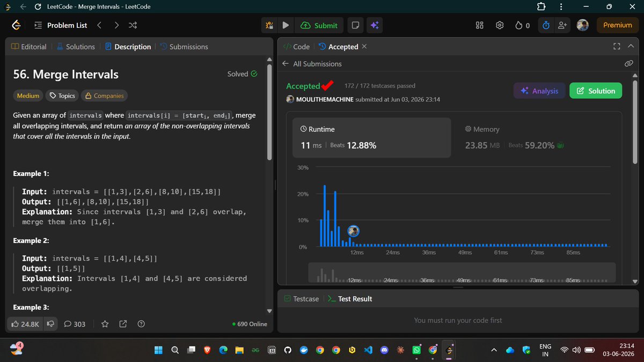Star the problem as favorite
The height and width of the screenshot is (362, 644).
105,324
